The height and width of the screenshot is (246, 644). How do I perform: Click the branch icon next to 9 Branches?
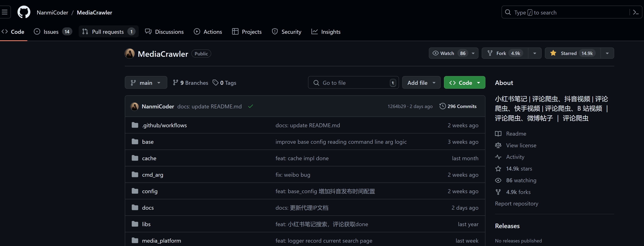(x=175, y=82)
